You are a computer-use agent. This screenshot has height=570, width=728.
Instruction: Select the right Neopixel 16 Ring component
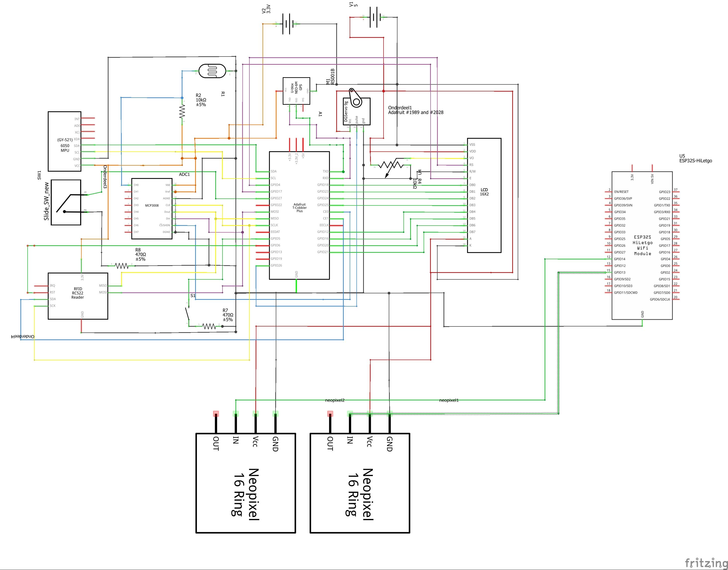(360, 483)
